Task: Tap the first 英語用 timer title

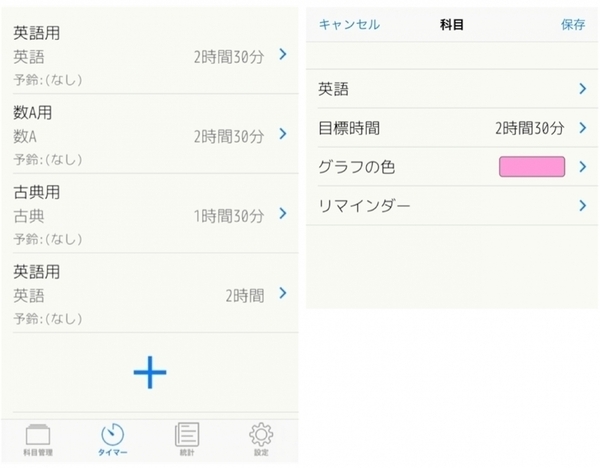Action: coord(38,33)
